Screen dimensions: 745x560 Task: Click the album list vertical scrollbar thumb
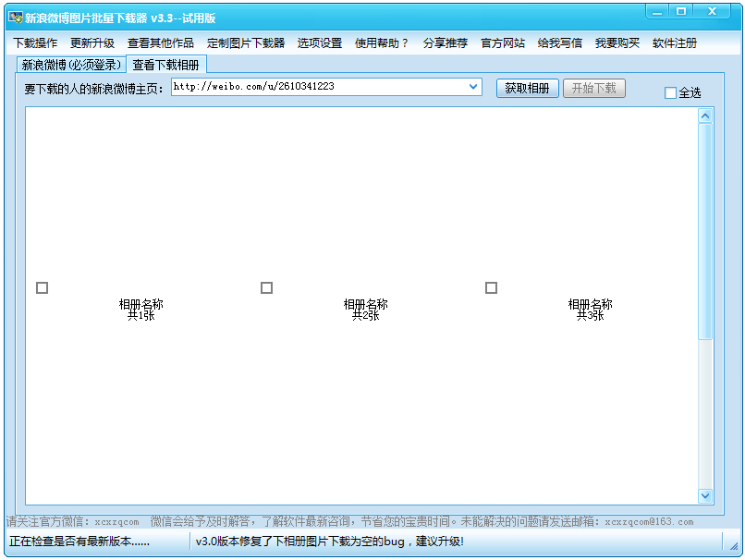coord(705,232)
